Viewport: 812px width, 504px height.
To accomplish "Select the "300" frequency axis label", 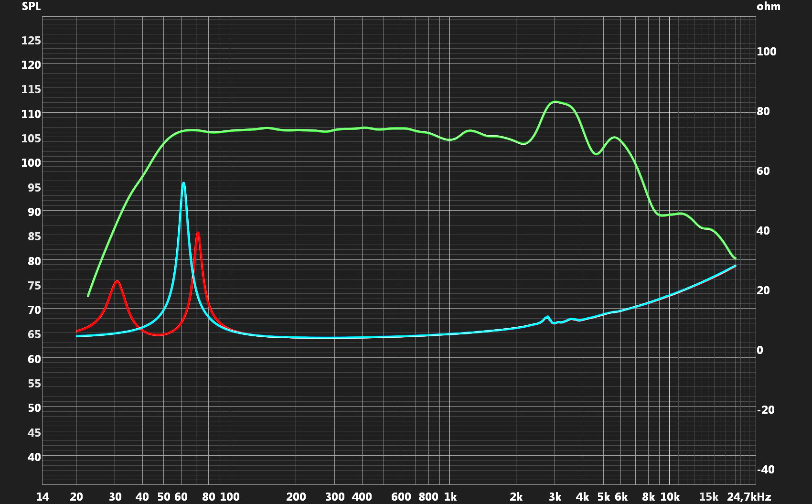I will (x=335, y=497).
